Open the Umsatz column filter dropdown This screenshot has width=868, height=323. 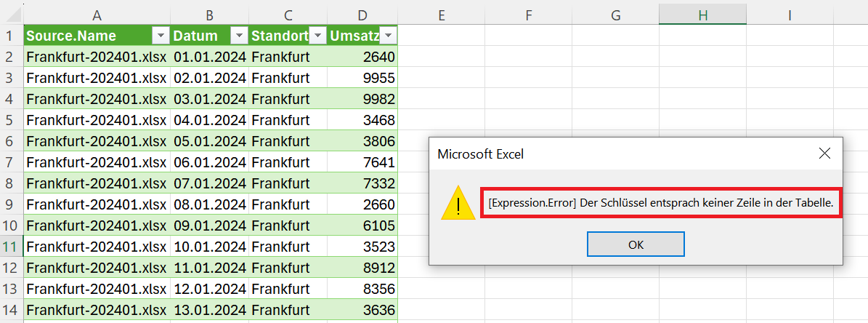coord(388,36)
